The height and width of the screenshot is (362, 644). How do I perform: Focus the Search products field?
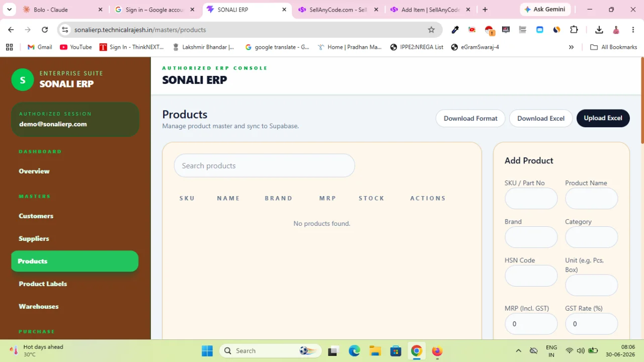pos(265,165)
